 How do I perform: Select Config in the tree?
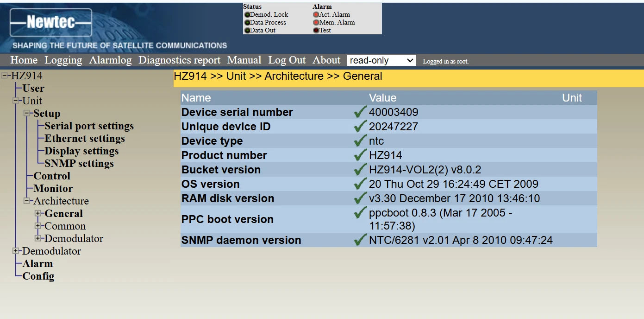38,276
